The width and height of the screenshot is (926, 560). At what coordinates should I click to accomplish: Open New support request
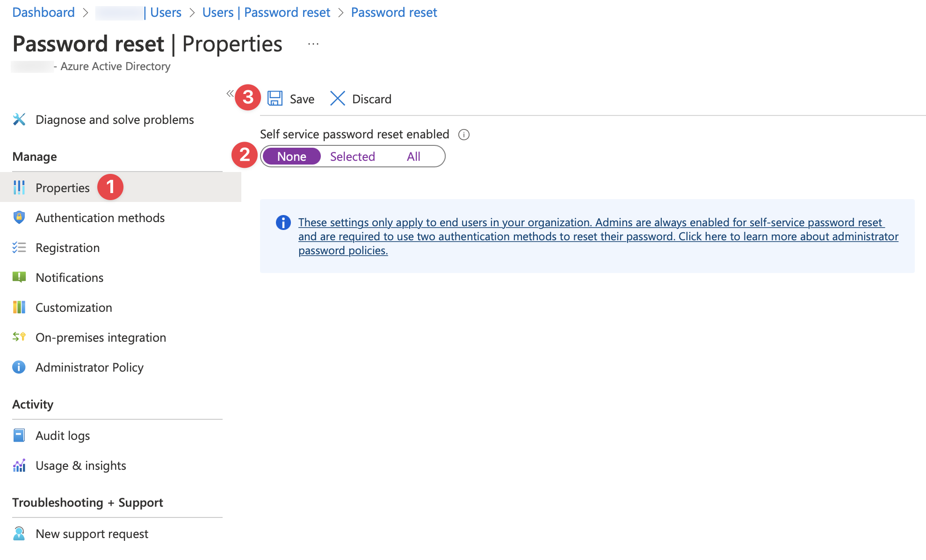(x=92, y=534)
